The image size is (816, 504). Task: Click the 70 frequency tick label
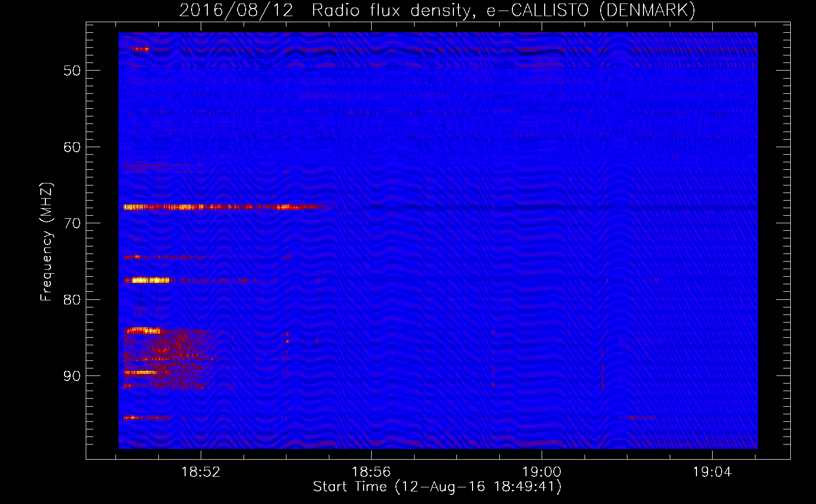coord(72,223)
